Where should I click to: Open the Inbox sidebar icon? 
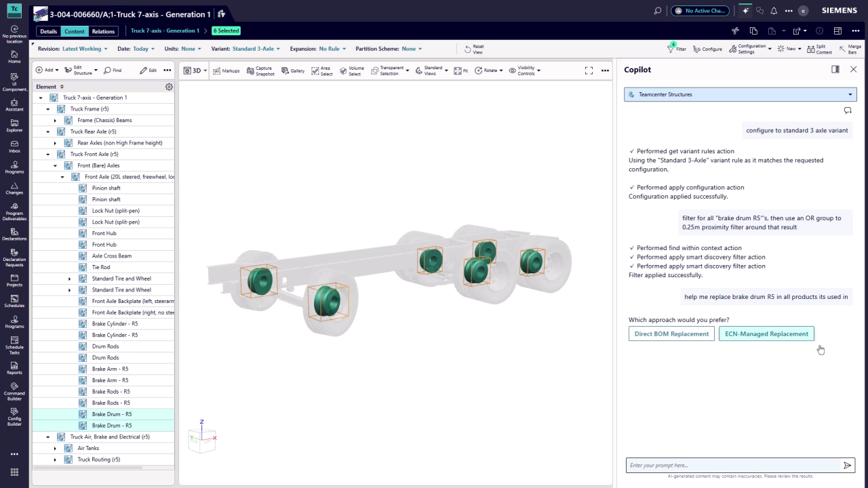[x=14, y=146]
